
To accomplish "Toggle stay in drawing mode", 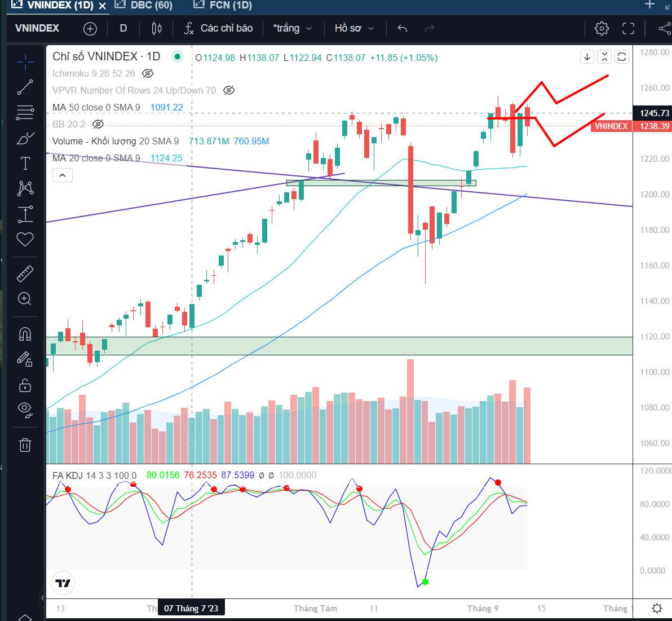I will click(25, 359).
